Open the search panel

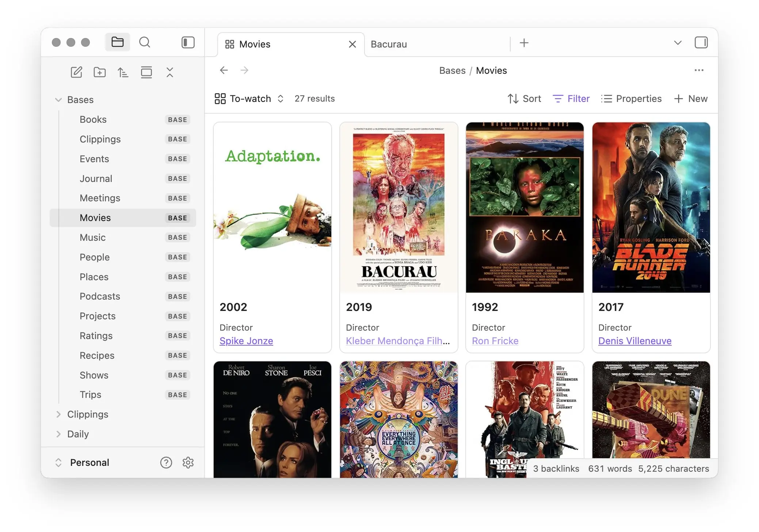coord(145,42)
